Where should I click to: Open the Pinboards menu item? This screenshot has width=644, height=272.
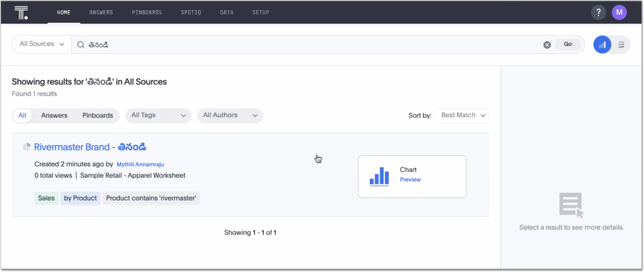pyautogui.click(x=147, y=12)
